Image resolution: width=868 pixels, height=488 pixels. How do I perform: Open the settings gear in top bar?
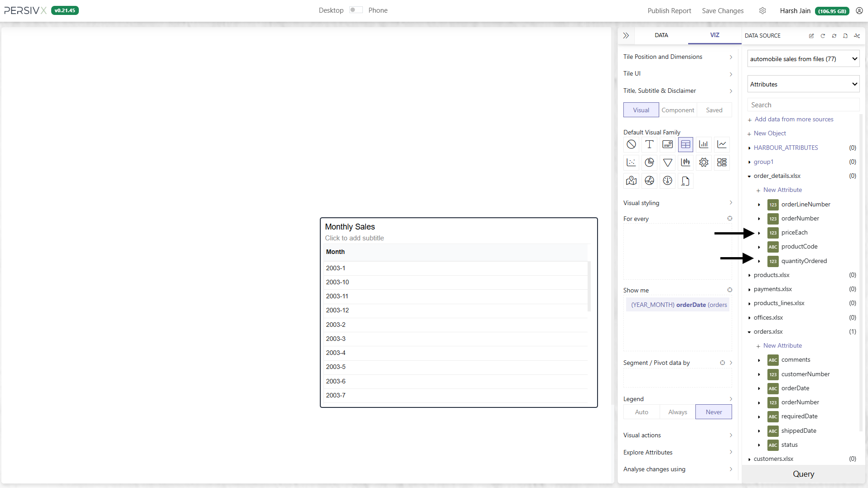coord(762,10)
